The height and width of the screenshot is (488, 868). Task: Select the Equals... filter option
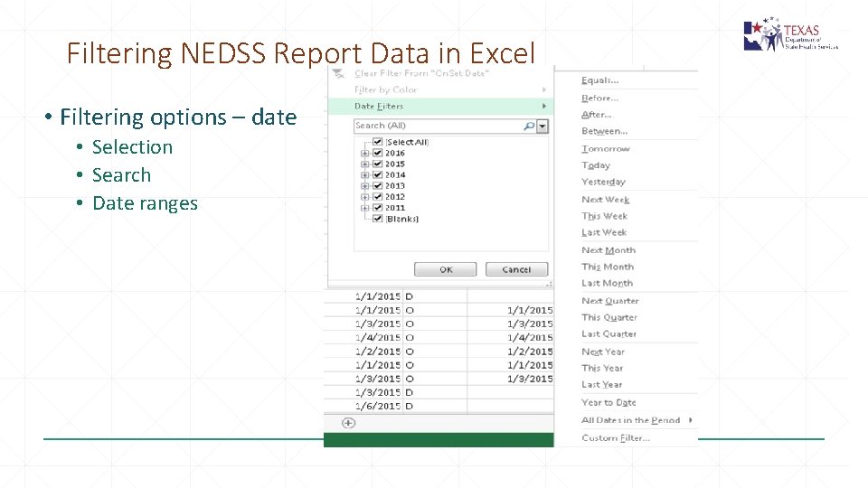point(600,80)
